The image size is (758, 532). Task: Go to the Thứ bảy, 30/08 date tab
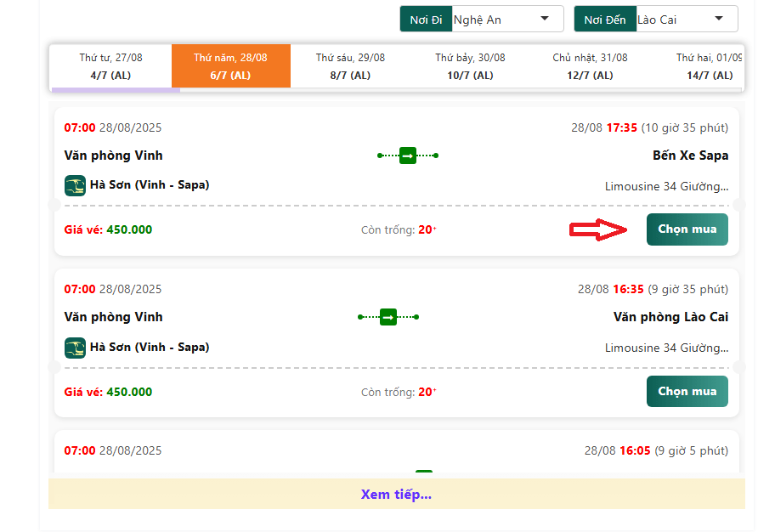pos(470,66)
